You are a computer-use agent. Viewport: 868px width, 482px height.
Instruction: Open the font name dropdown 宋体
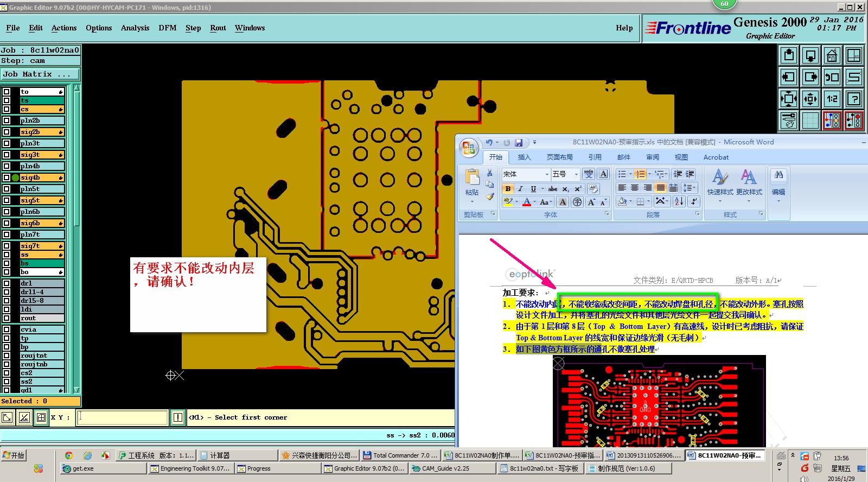point(547,174)
